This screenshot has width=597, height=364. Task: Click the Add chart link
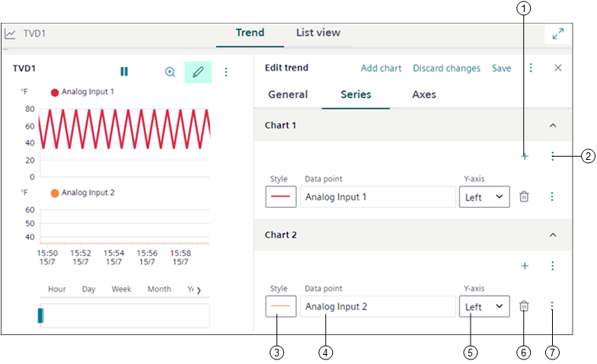381,69
